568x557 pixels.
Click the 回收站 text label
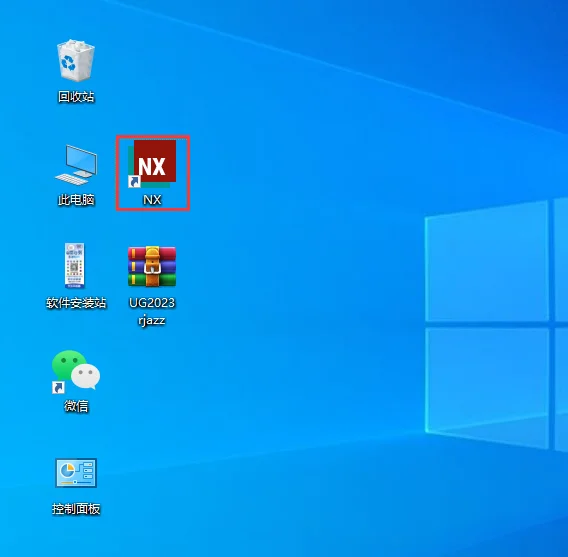click(76, 97)
